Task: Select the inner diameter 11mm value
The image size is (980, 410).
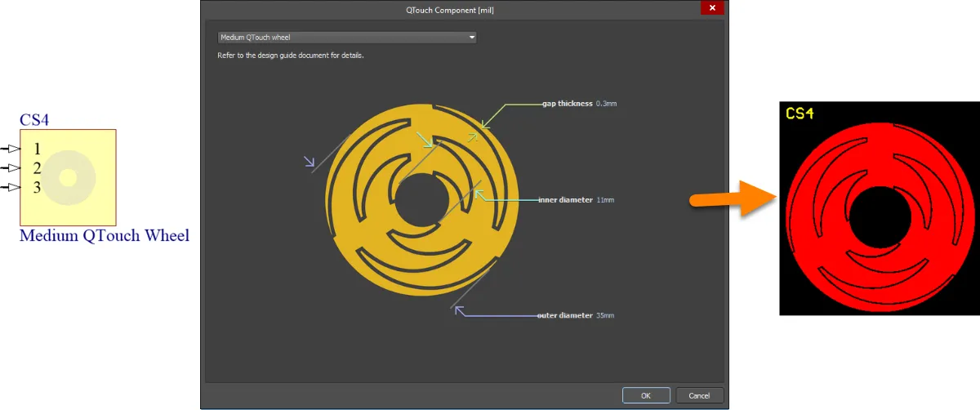Action: coord(605,200)
